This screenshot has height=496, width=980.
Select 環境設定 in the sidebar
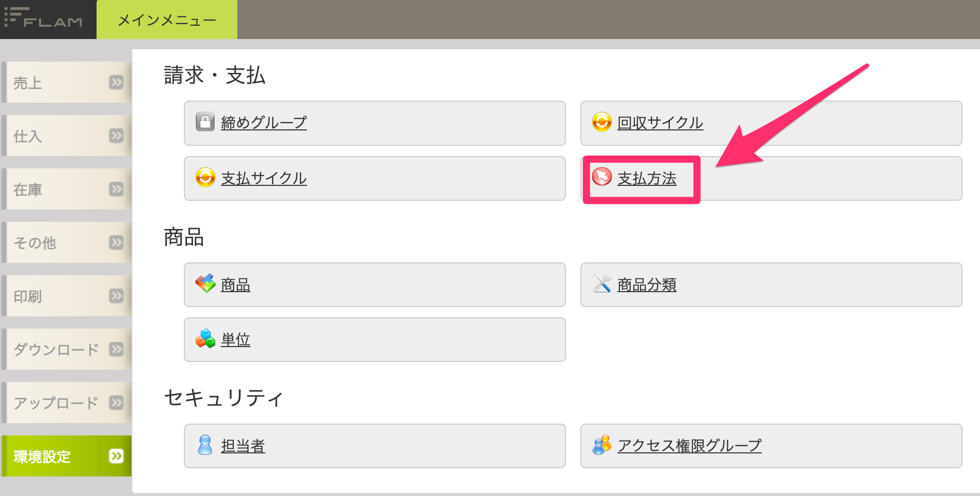tap(67, 456)
